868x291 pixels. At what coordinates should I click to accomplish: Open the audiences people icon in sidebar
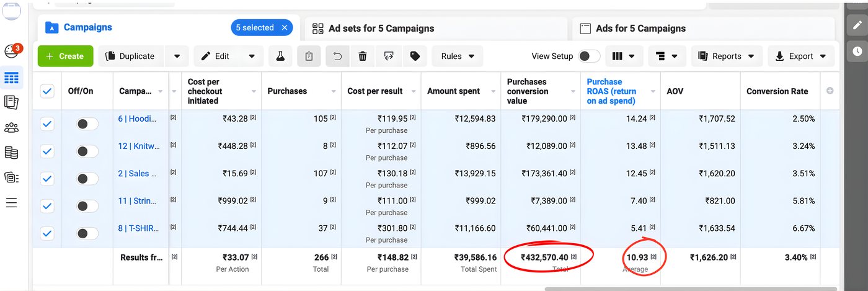point(11,128)
